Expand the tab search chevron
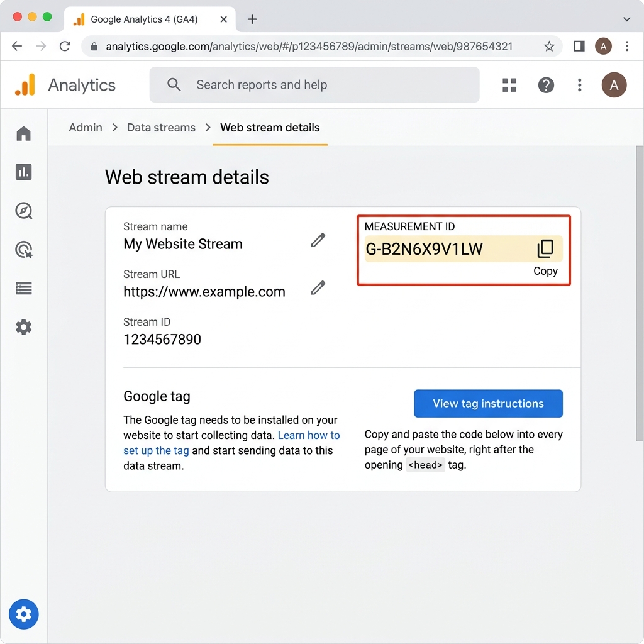 [627, 19]
